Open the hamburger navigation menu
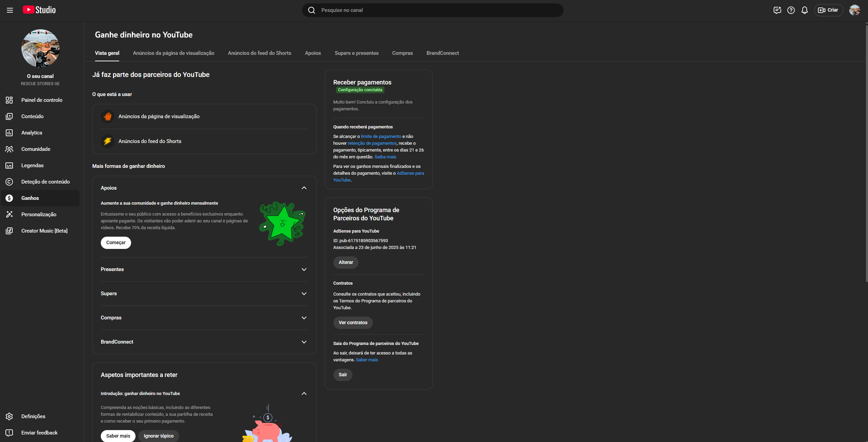 [x=10, y=10]
